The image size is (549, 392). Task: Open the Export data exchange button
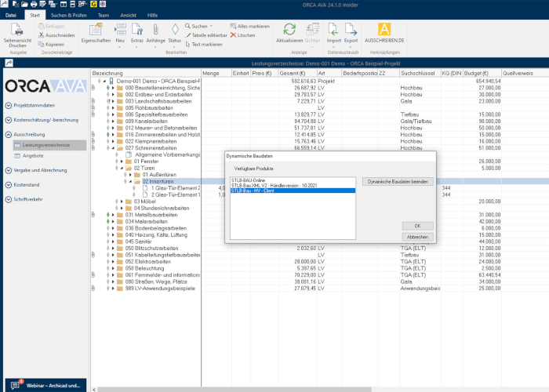coord(351,35)
